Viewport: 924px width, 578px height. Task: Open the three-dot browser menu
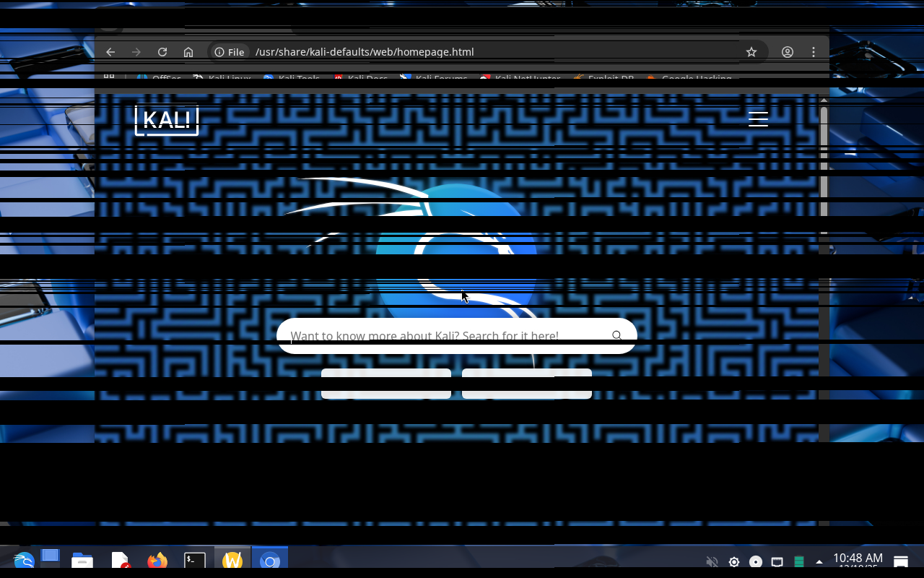point(814,52)
